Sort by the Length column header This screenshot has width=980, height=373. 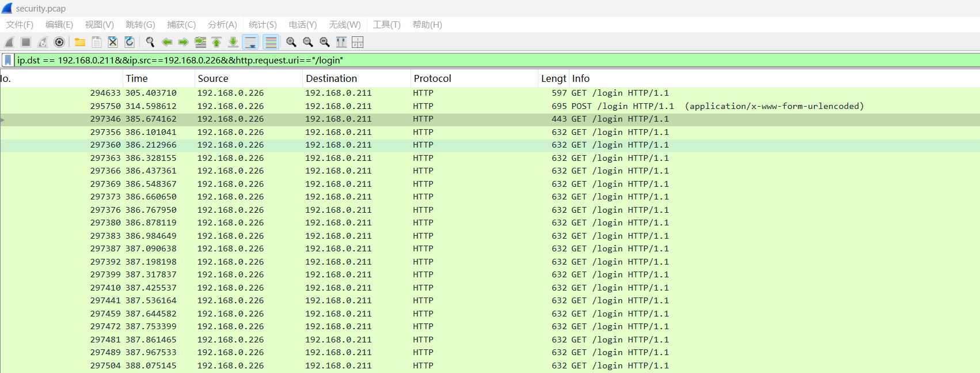554,78
